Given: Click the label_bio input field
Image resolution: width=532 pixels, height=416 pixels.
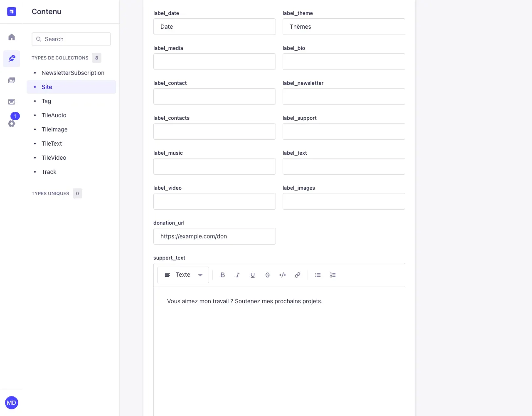Looking at the screenshot, I should point(344,62).
